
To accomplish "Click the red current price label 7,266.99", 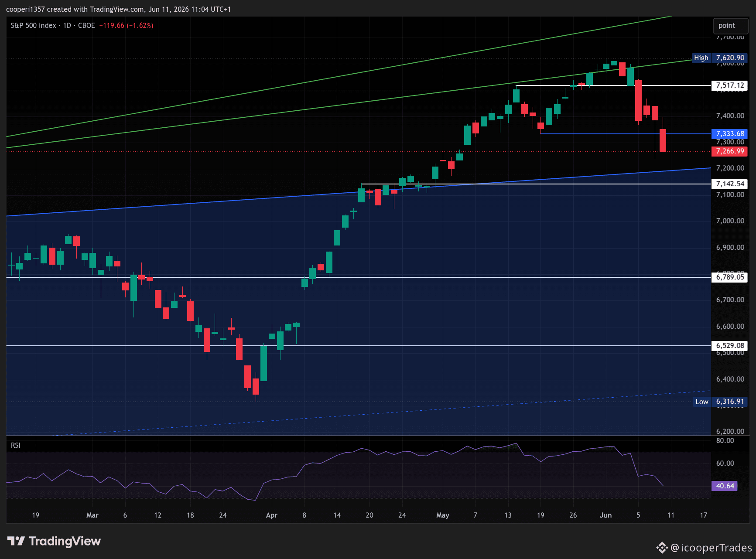I will 730,151.
